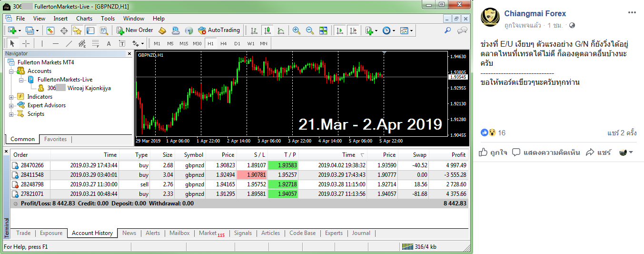The image size is (644, 254).
Task: Select Wiroj Kajonkijya account entry
Action: point(79,88)
